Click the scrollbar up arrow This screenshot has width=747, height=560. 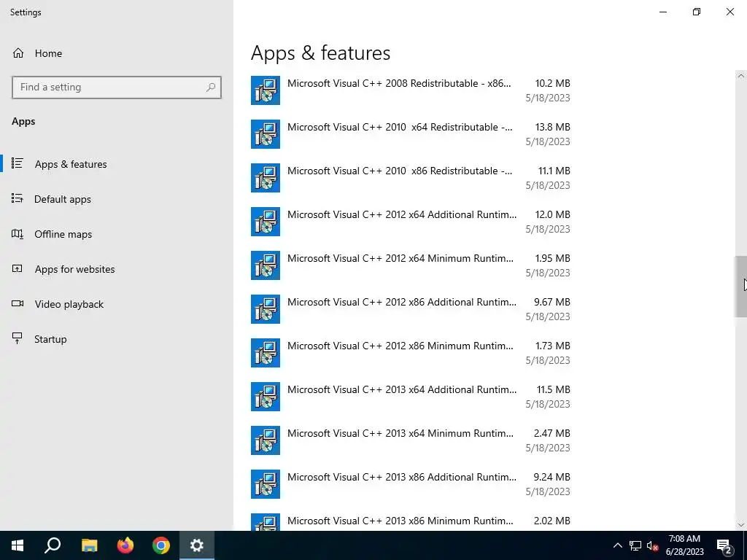click(740, 76)
